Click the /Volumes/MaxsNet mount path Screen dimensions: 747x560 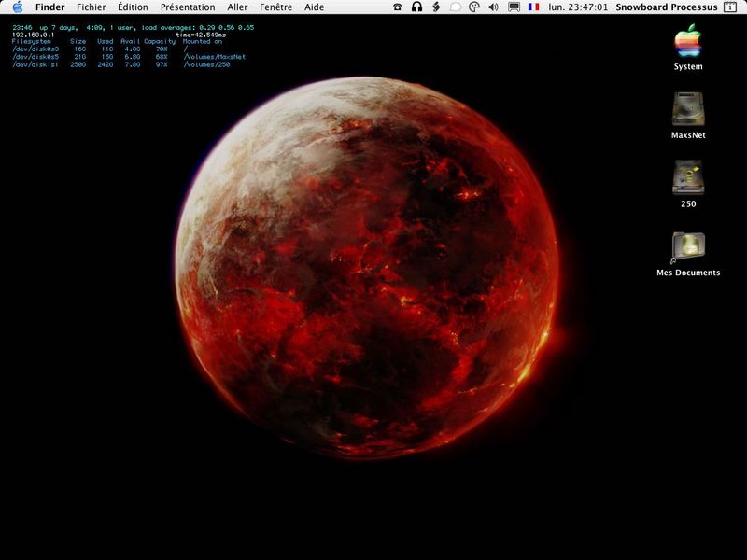coord(215,57)
